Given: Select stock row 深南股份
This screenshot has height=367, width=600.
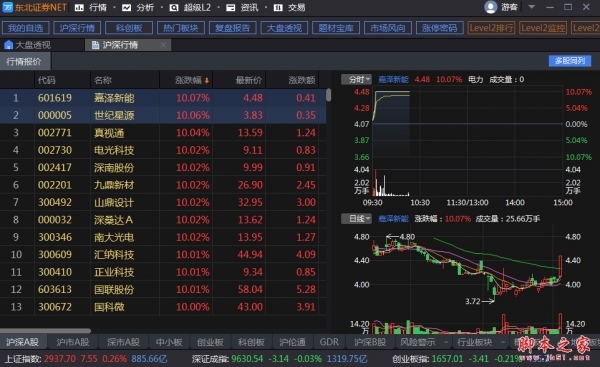Looking at the screenshot, I should click(x=163, y=168).
